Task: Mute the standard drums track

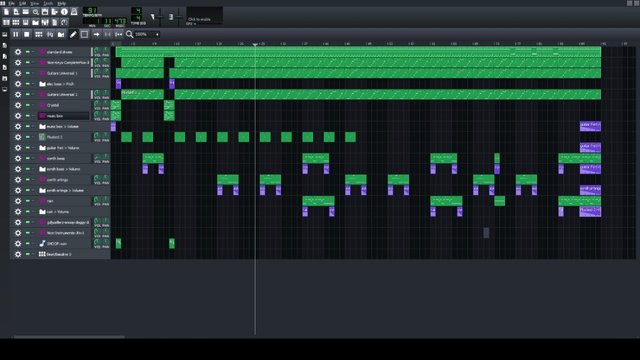Action: coord(28,52)
